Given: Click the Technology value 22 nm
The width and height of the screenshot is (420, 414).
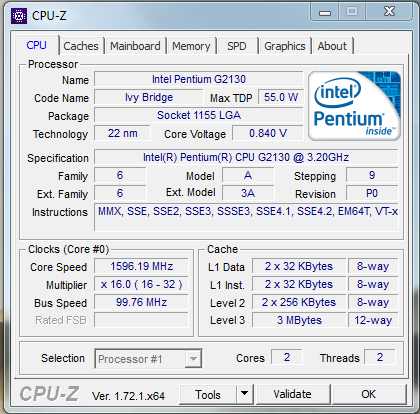Looking at the screenshot, I should point(122,133).
